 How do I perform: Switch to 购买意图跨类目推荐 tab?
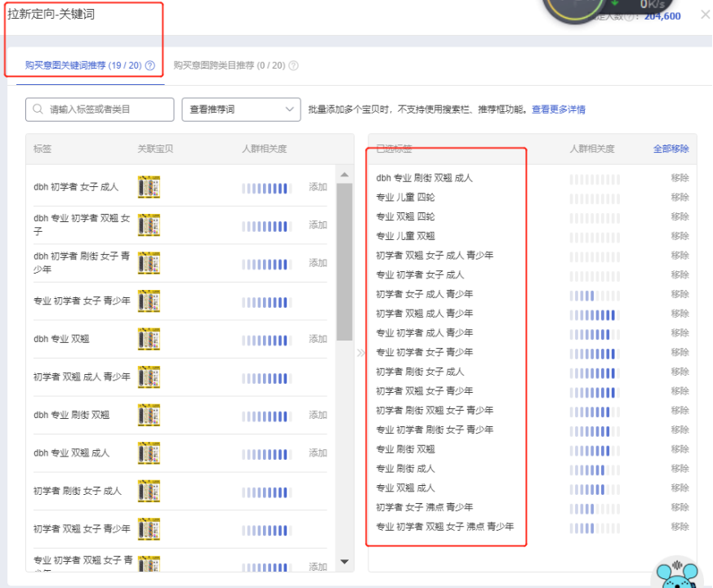[x=229, y=65]
